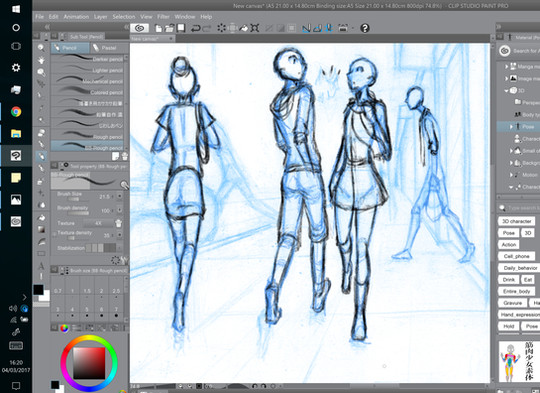Viewport: 540px width, 393px height.
Task: Select the Gradient tool in the tool palette
Action: 41,230
